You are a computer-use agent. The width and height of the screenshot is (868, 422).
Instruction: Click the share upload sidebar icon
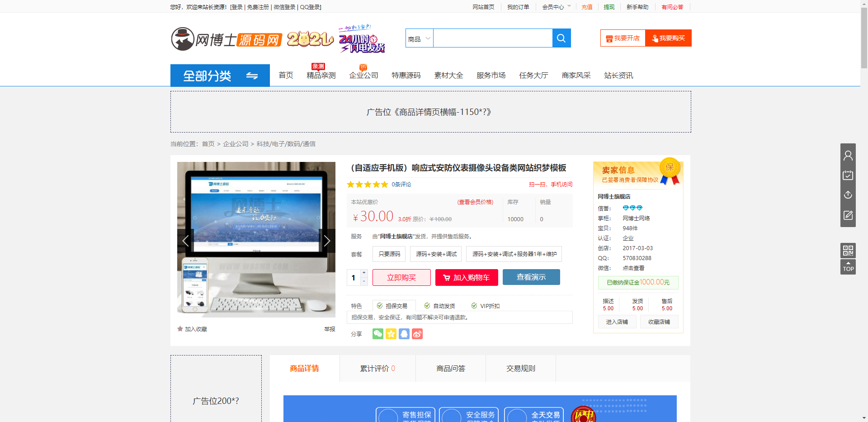click(x=848, y=195)
